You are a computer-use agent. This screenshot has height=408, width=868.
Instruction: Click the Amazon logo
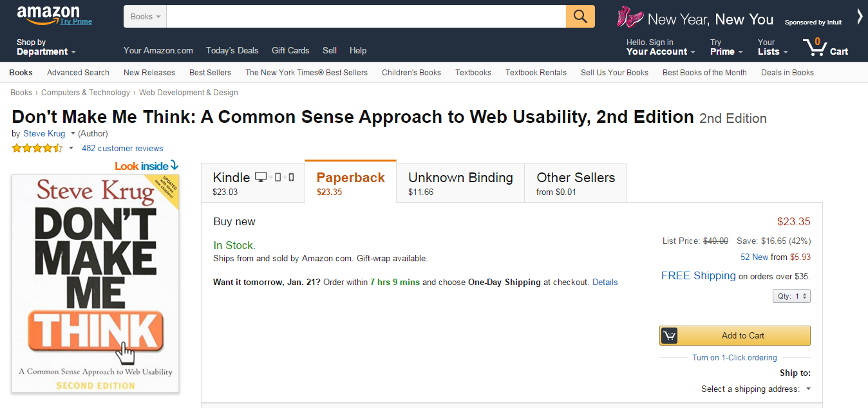tap(48, 14)
